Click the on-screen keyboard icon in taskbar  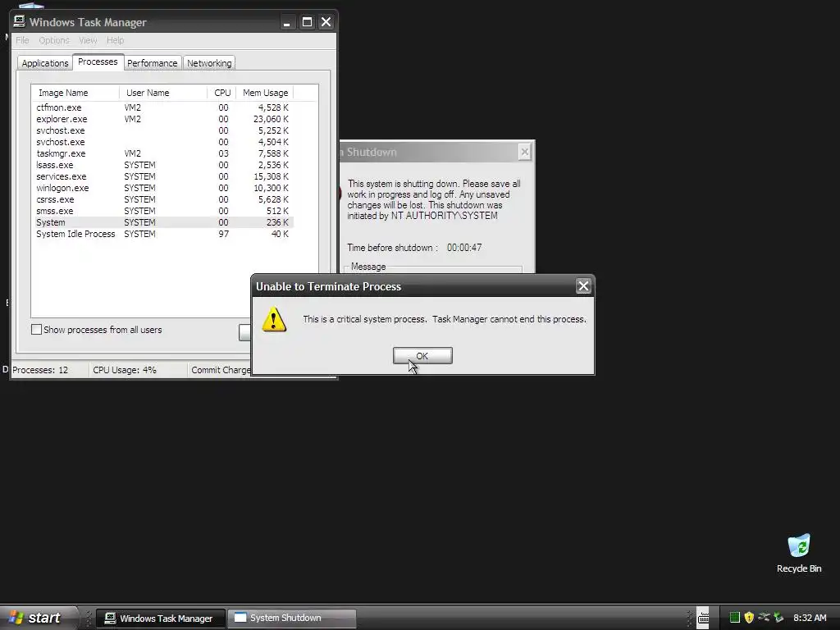(x=703, y=619)
